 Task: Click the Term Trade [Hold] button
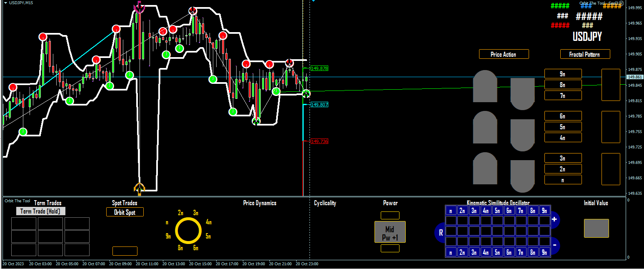pyautogui.click(x=40, y=211)
